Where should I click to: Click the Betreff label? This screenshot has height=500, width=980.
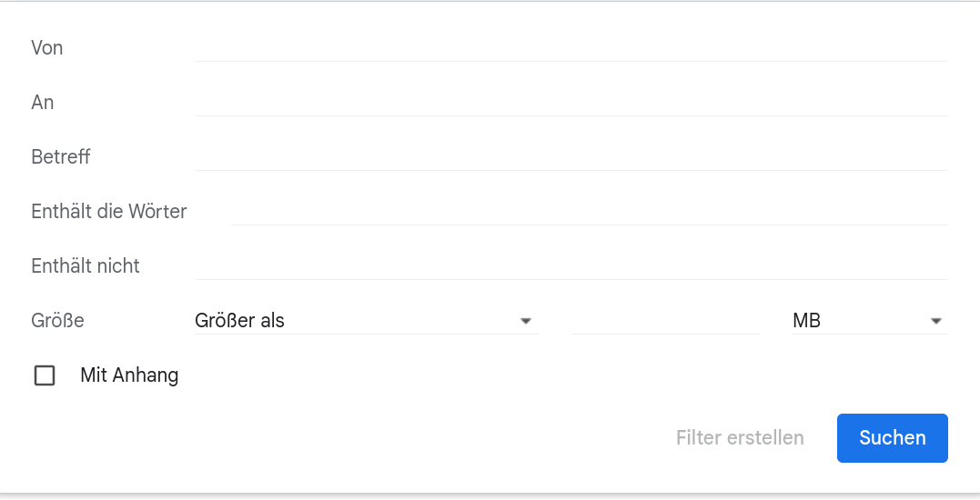pyautogui.click(x=61, y=157)
